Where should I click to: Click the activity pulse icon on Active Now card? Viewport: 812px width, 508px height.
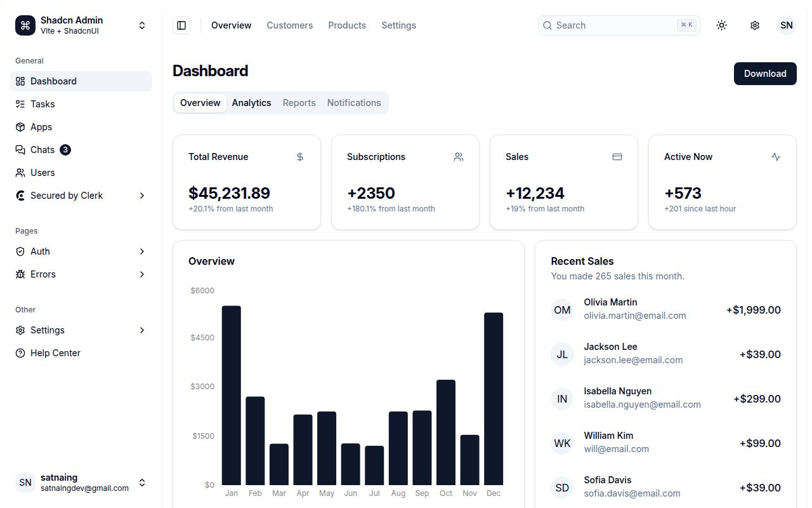tap(776, 157)
